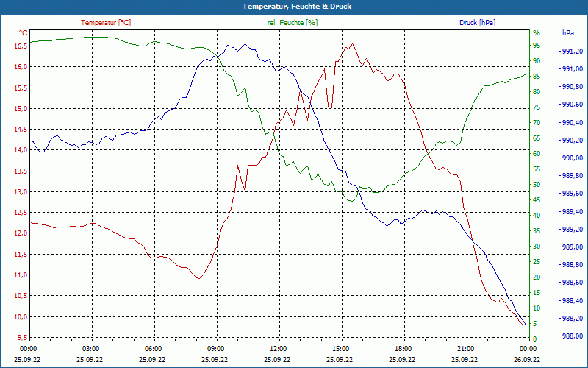The width and height of the screenshot is (588, 368).
Task: Select the blue 'Druck [hPa]' legend label
Action: [477, 23]
